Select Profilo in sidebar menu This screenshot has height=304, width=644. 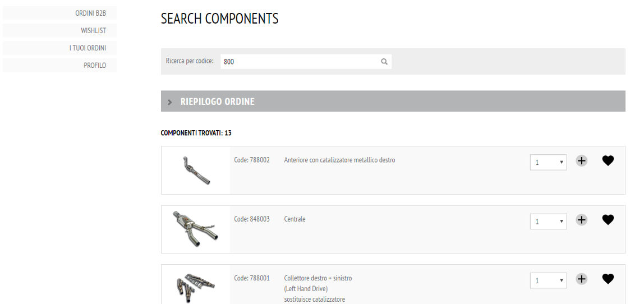[x=59, y=65]
